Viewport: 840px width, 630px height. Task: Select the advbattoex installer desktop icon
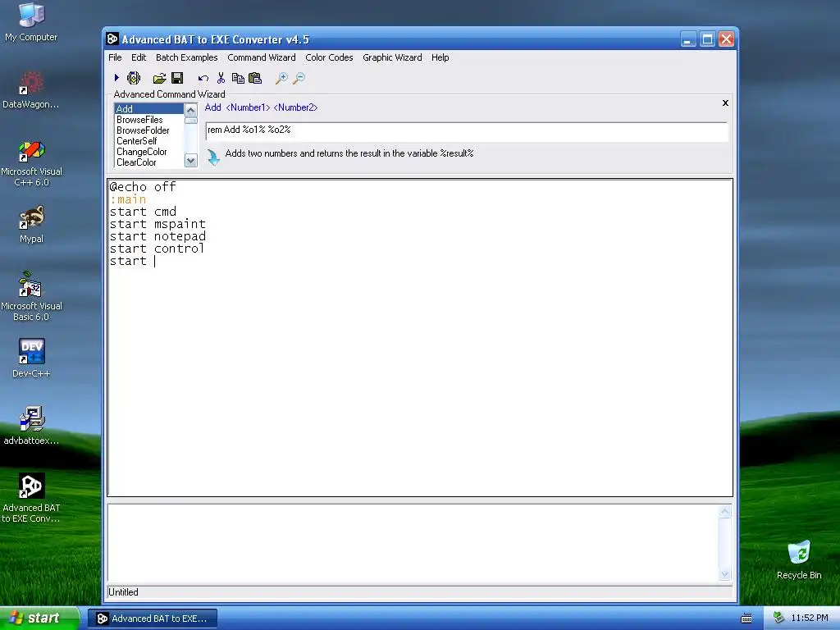click(x=31, y=426)
